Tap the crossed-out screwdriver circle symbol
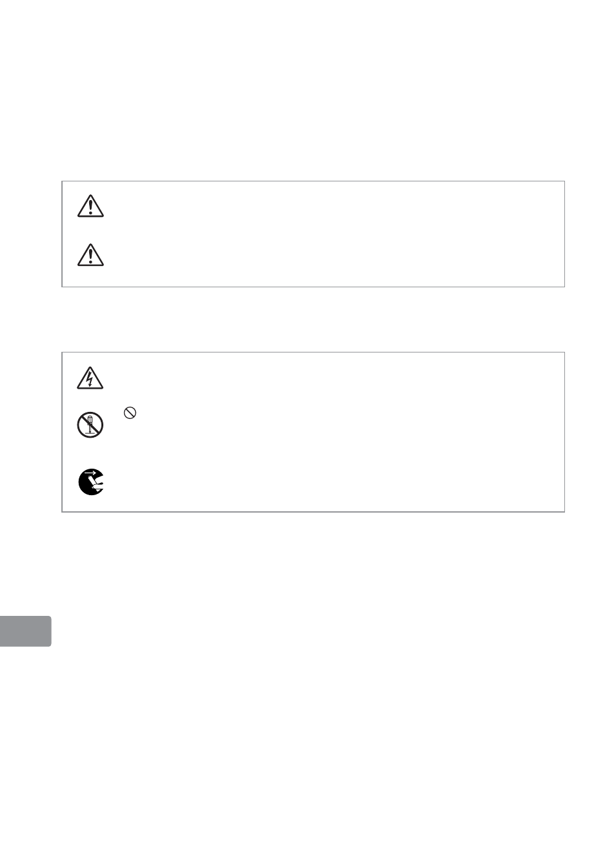The image size is (616, 847). pyautogui.click(x=90, y=425)
